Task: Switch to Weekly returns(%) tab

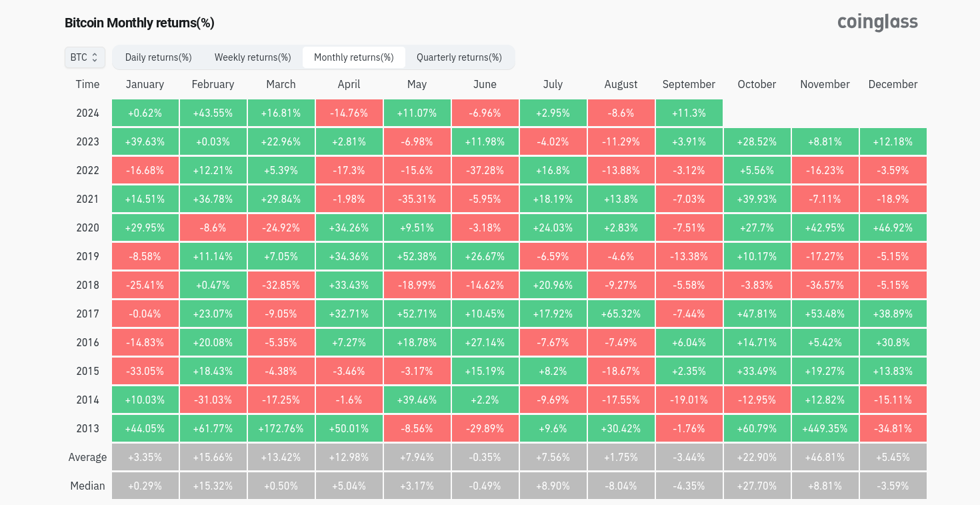Action: click(x=253, y=57)
